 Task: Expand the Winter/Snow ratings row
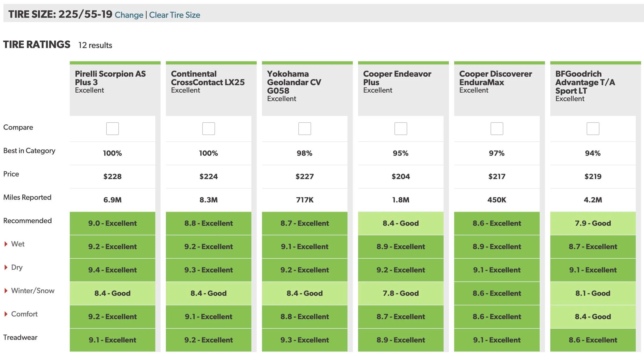(29, 291)
